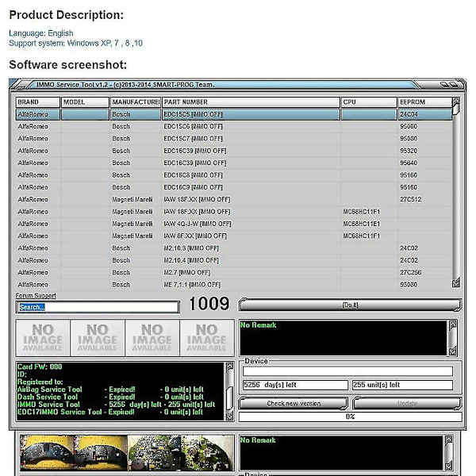Screen dimensions: 476x476
Task: Click the Search input field
Action: (x=98, y=307)
